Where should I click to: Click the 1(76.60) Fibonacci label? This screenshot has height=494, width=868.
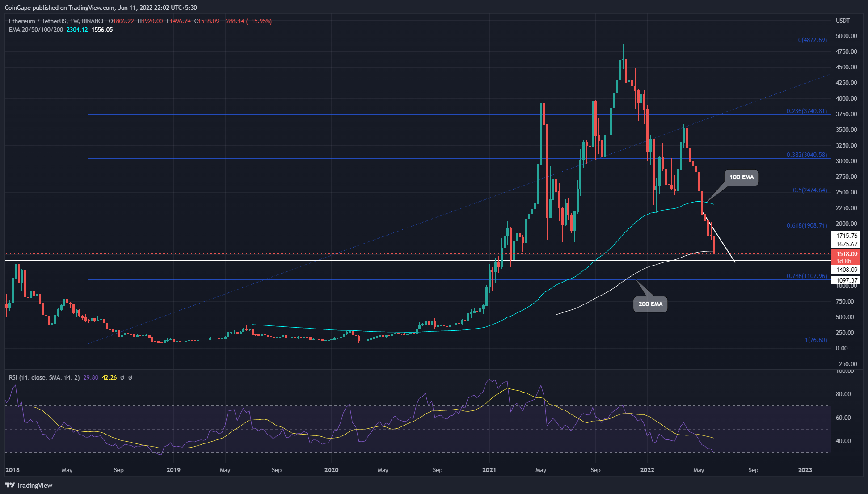pyautogui.click(x=816, y=340)
